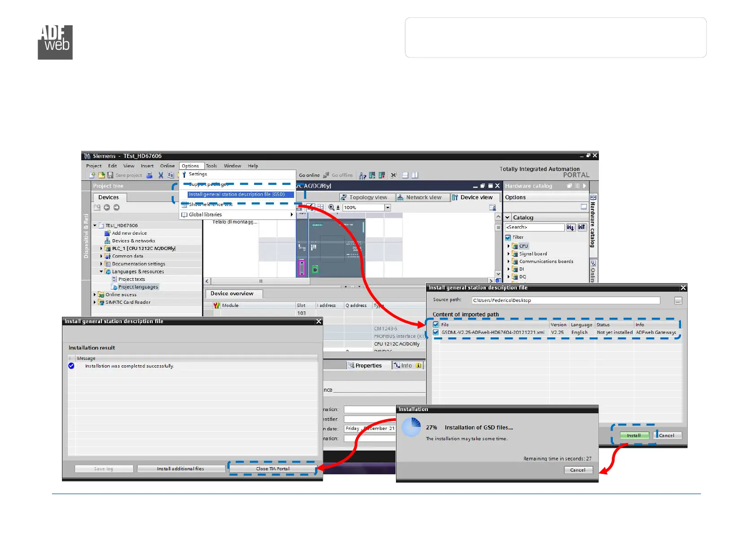
Task: Collapse the Languages & resources node
Action: pyautogui.click(x=101, y=271)
